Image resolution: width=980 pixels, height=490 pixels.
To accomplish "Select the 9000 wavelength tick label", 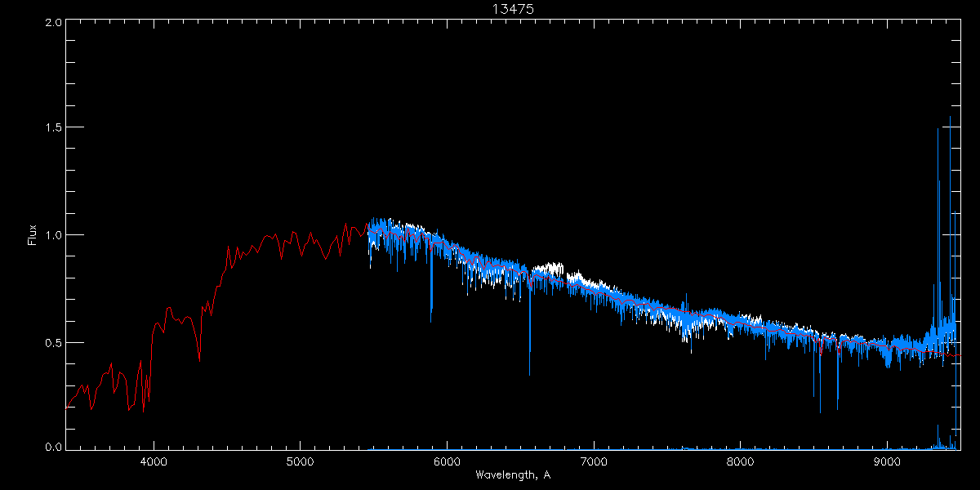I will [x=887, y=461].
